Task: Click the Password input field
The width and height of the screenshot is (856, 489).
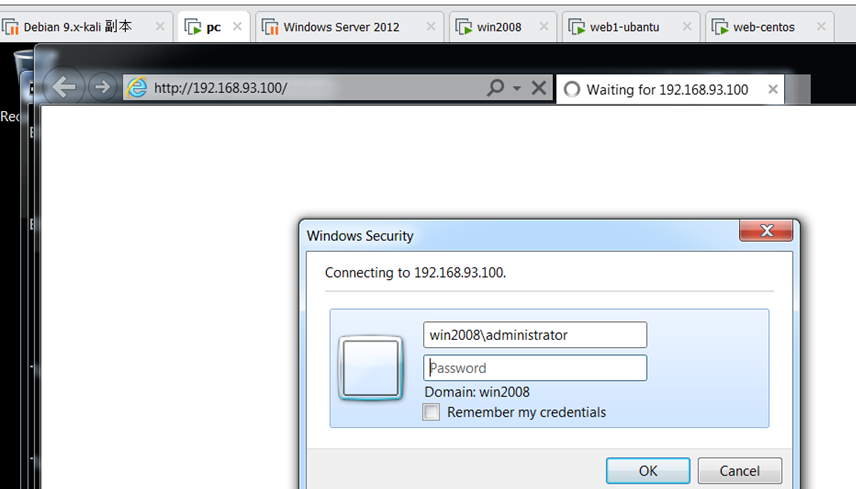Action: [x=535, y=368]
